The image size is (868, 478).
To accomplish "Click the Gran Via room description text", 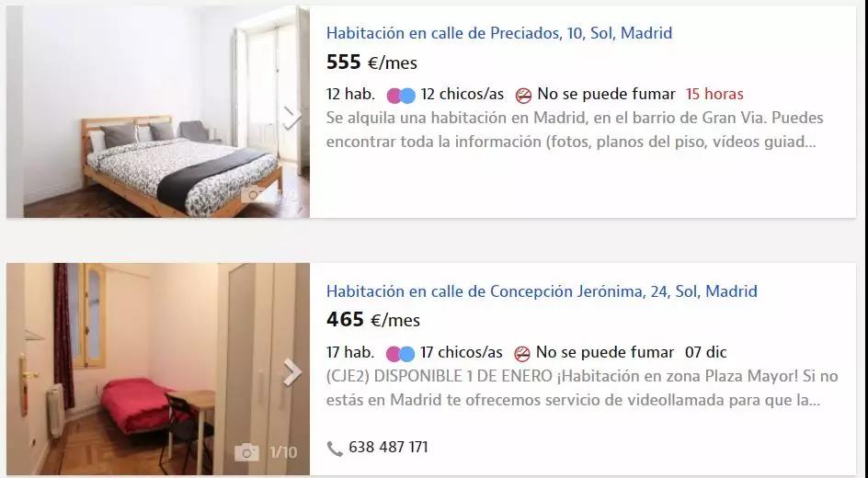I will click(x=575, y=130).
